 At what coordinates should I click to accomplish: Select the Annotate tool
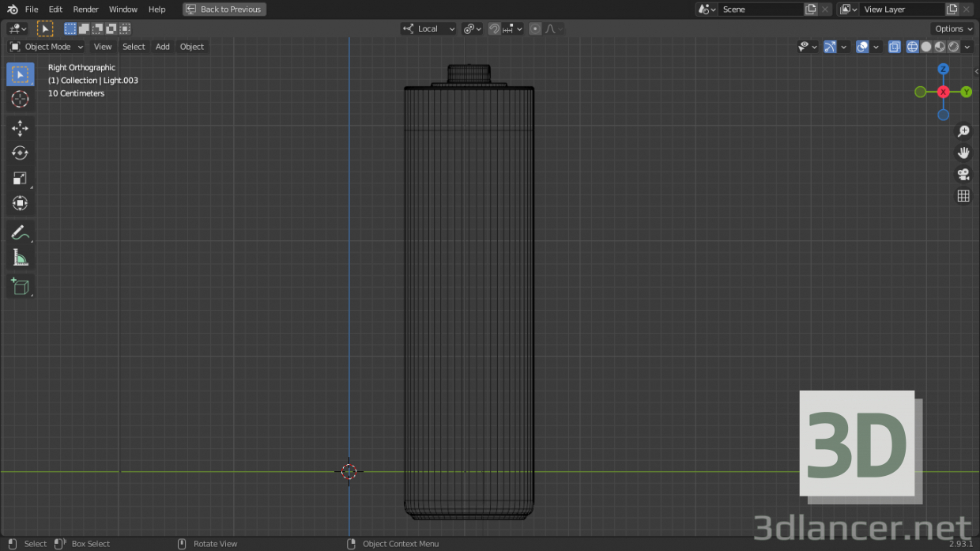click(20, 232)
